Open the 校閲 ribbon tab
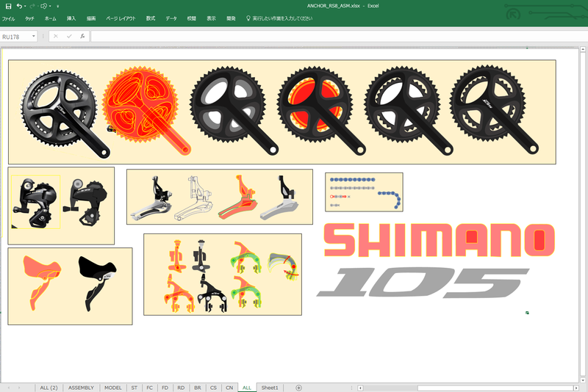The height and width of the screenshot is (392, 588). 192,18
